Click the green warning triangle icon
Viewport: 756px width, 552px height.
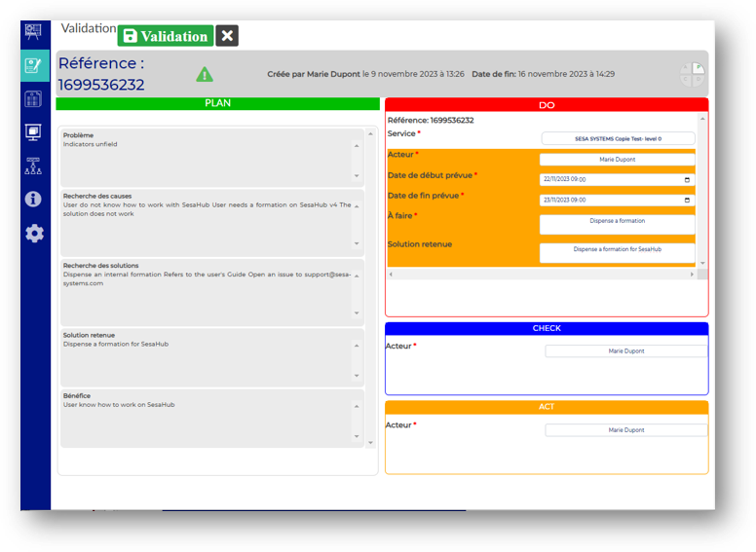205,74
